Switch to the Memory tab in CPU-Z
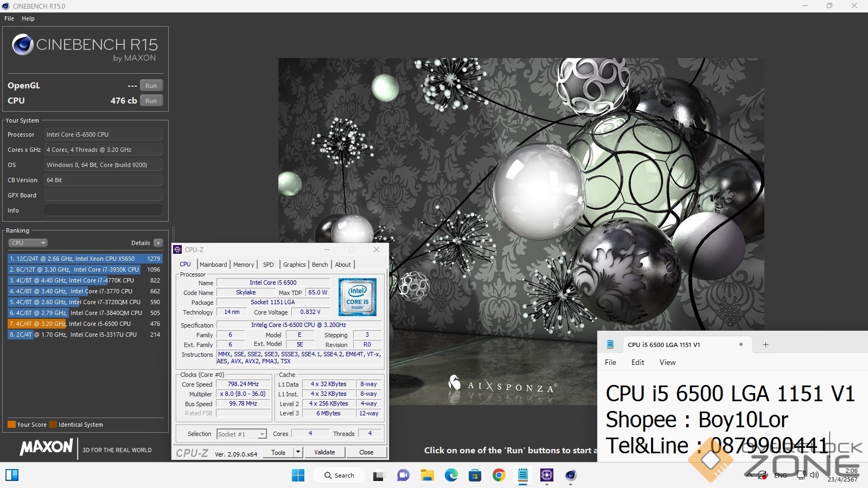The image size is (868, 488). tap(244, 265)
